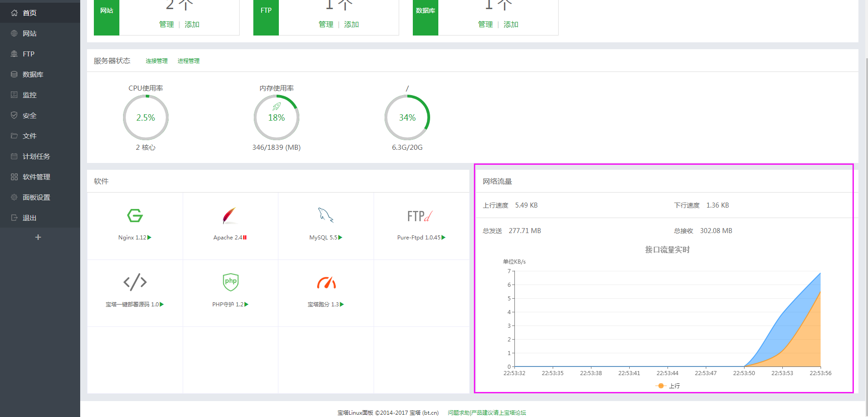Viewport: 868px width, 417px height.
Task: Click the plus icon below sidebar menu
Action: tap(38, 237)
